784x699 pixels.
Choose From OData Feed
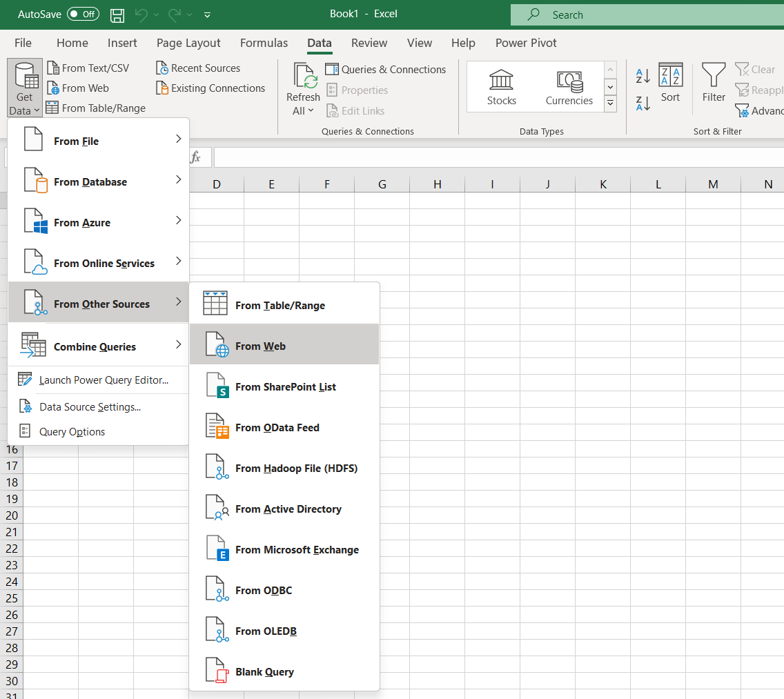point(284,427)
